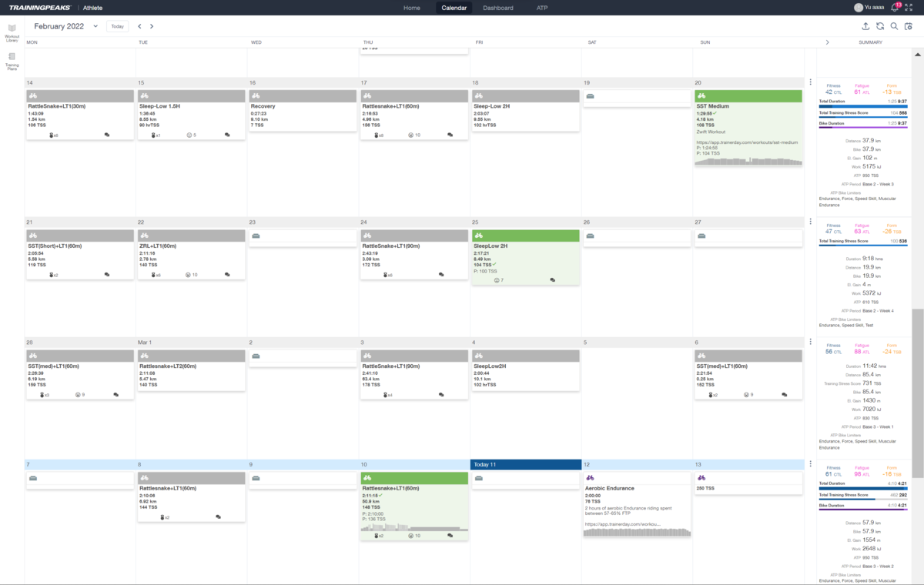Viewport: 924px width, 585px height.
Task: Click the bike icon on SST Medium card
Action: [x=702, y=96]
